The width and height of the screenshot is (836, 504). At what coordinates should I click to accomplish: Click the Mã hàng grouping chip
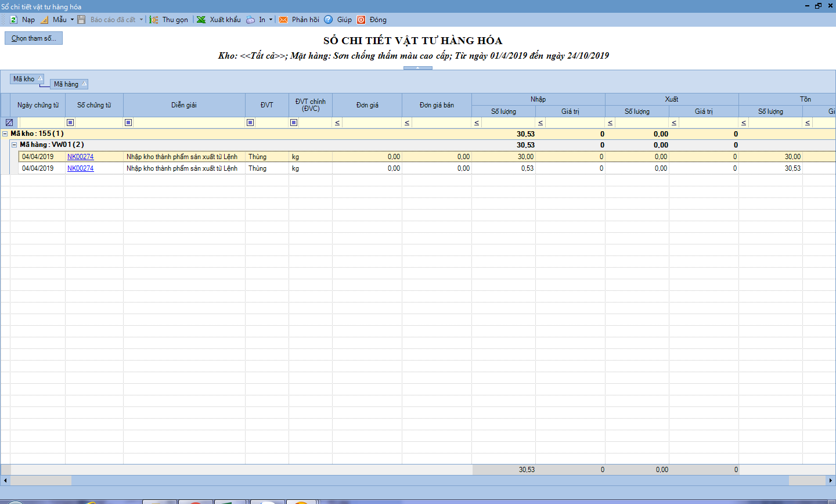tap(69, 84)
